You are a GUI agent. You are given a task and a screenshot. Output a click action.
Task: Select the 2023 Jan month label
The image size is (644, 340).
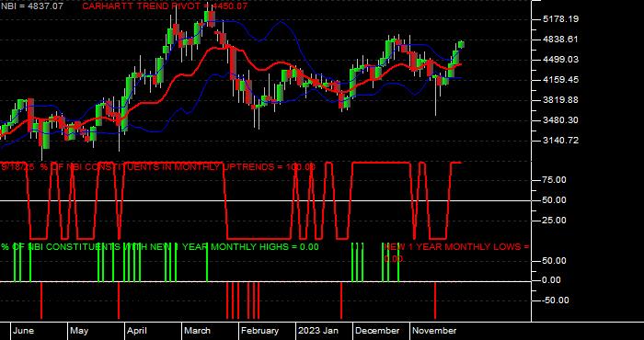[318, 331]
